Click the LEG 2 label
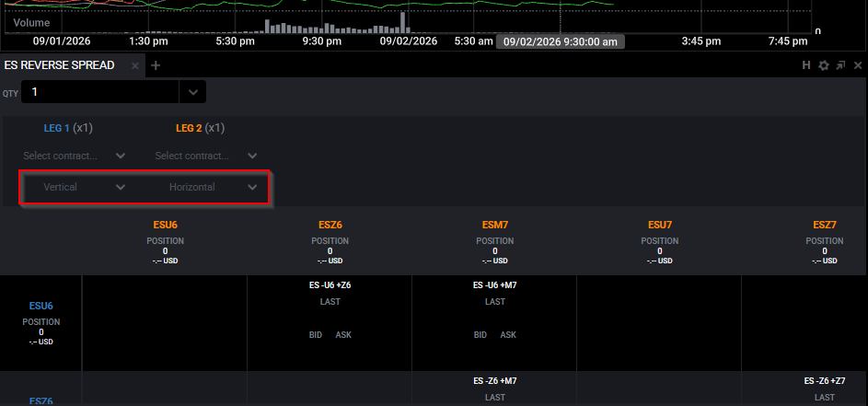This screenshot has height=406, width=868. pyautogui.click(x=189, y=129)
